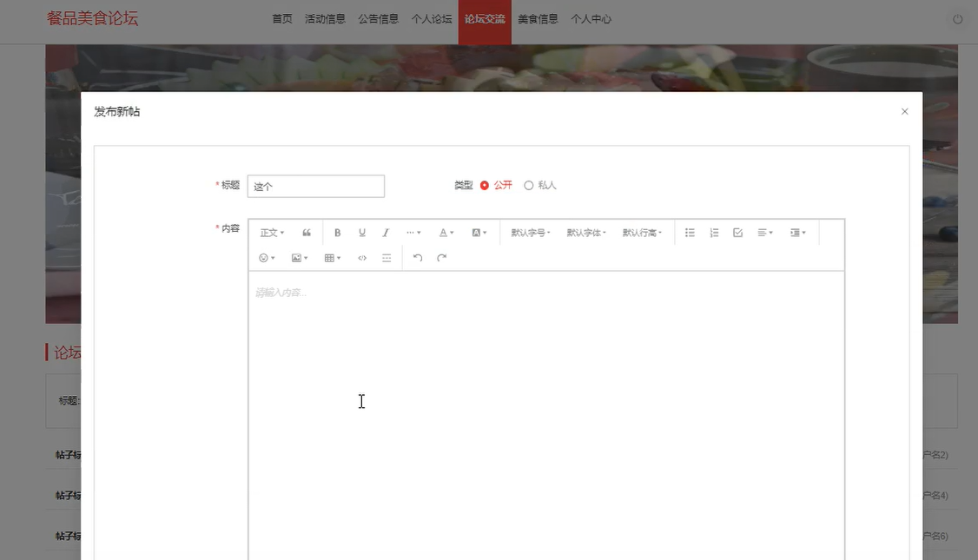
Task: Insert a numbered list
Action: 714,233
